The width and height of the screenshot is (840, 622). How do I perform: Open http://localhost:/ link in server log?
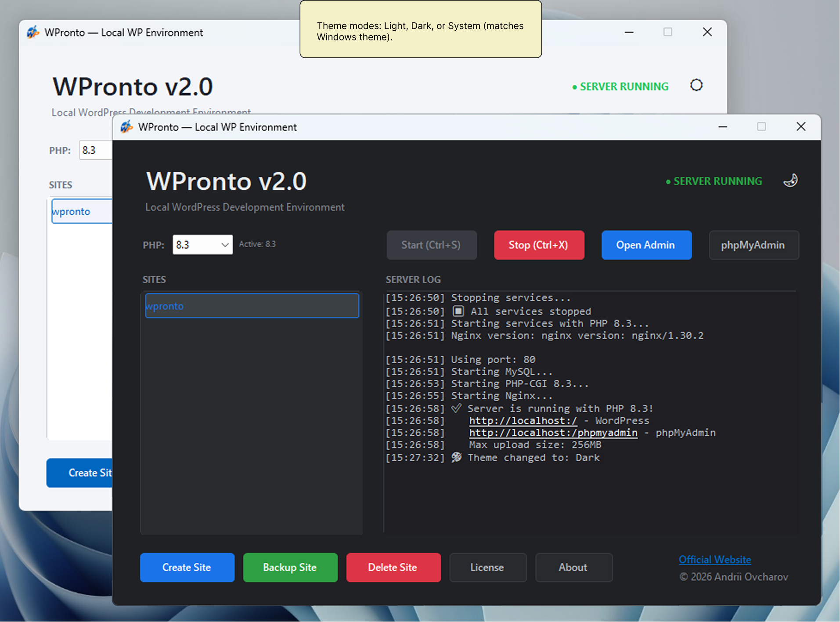pyautogui.click(x=523, y=420)
